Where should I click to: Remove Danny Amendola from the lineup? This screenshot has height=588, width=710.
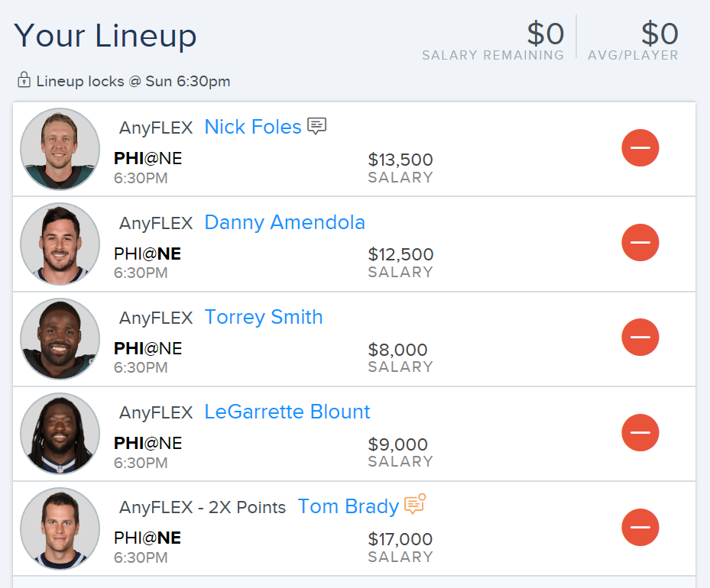click(x=640, y=242)
